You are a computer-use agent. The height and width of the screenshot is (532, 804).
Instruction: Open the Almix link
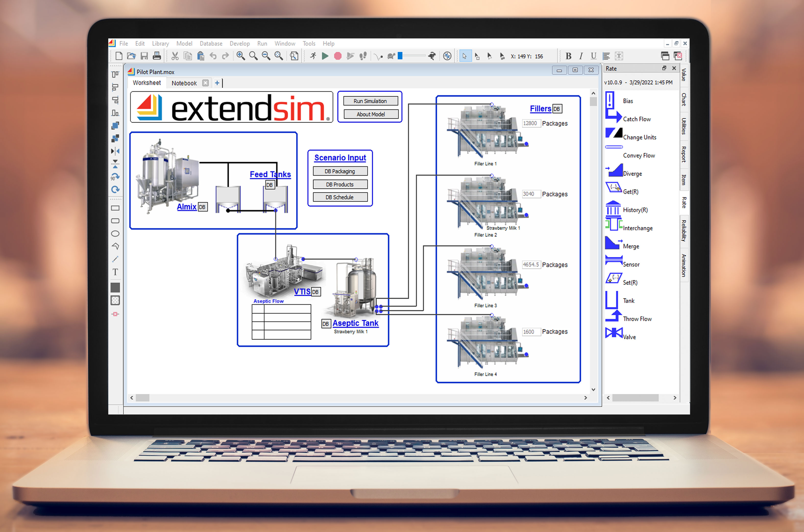(186, 207)
